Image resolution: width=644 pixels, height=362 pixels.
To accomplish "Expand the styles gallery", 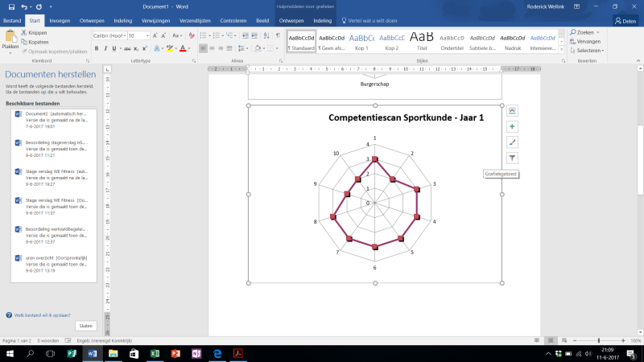I will click(561, 50).
